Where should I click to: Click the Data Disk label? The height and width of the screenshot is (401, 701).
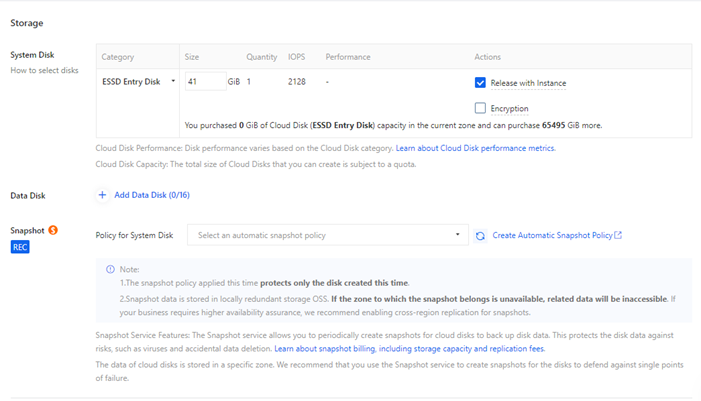(x=28, y=196)
